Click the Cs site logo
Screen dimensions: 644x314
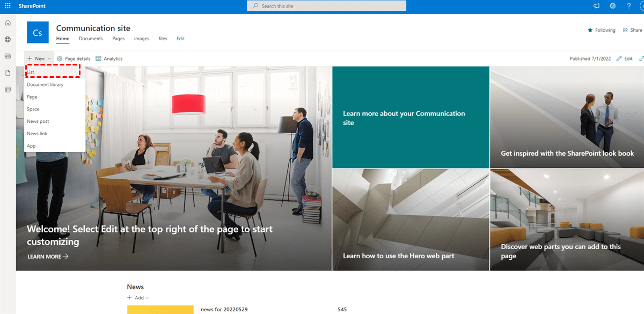click(x=38, y=33)
